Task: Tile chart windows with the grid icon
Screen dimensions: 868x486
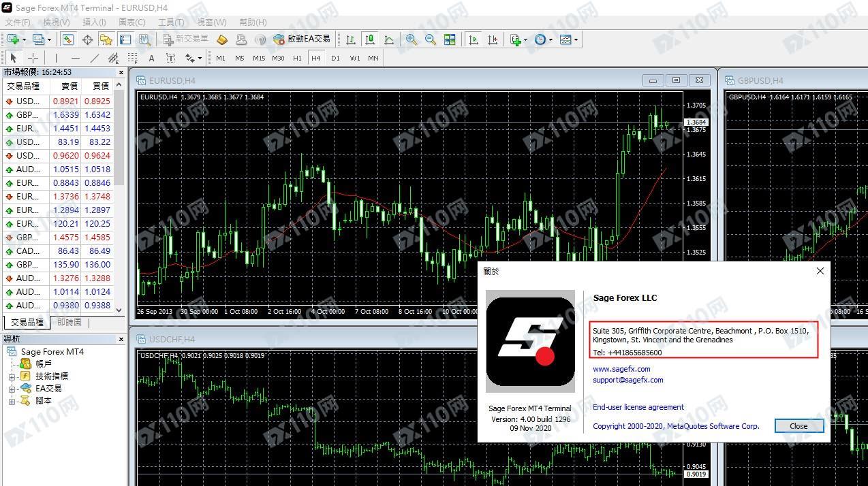Action: click(x=450, y=39)
